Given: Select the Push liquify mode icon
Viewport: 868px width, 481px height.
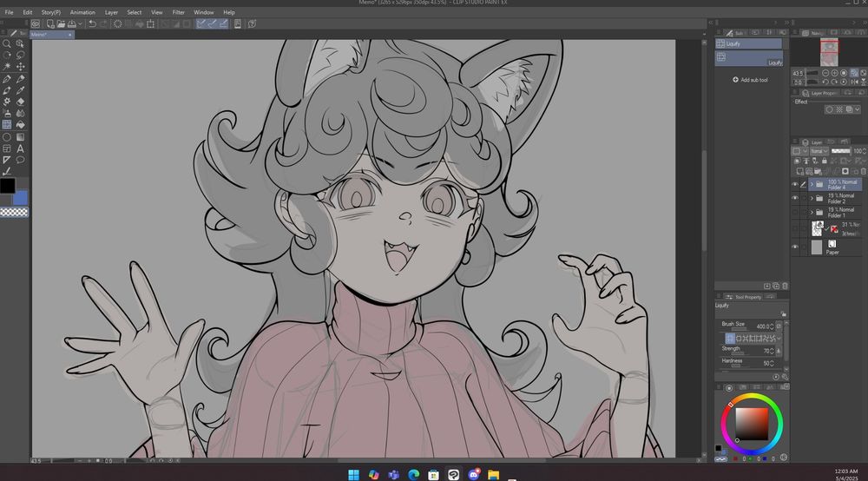Looking at the screenshot, I should tap(730, 339).
